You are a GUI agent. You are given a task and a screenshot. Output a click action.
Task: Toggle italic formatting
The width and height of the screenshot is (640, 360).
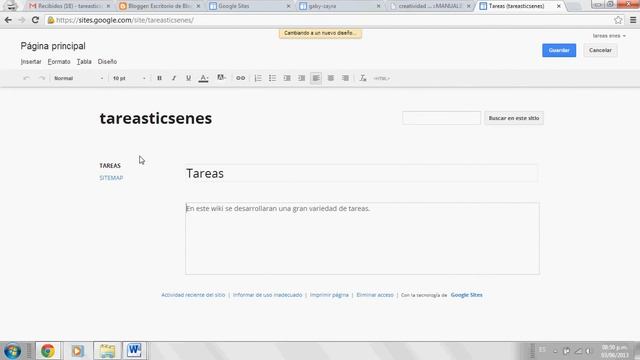click(x=174, y=78)
